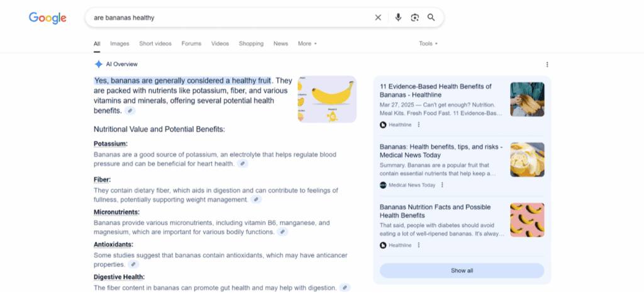Open AI Overview three-dot options menu

[547, 65]
